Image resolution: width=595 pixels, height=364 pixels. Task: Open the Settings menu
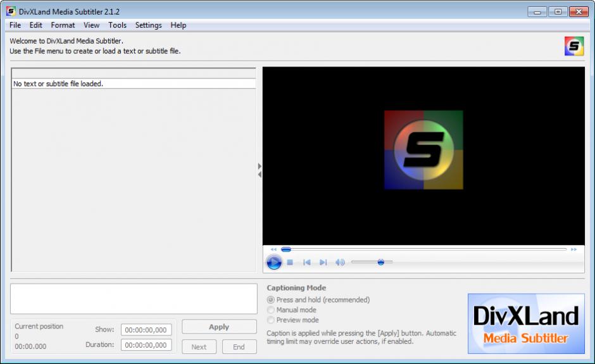tap(148, 25)
